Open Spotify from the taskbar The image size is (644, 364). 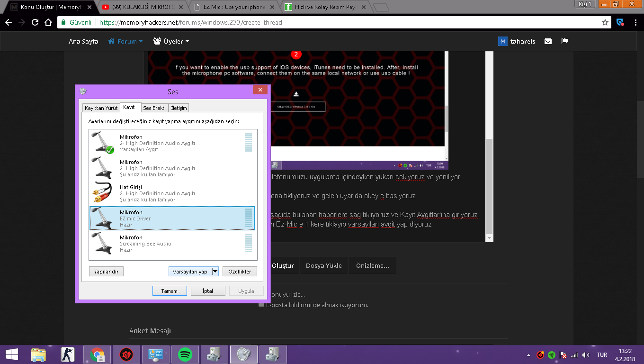185,355
